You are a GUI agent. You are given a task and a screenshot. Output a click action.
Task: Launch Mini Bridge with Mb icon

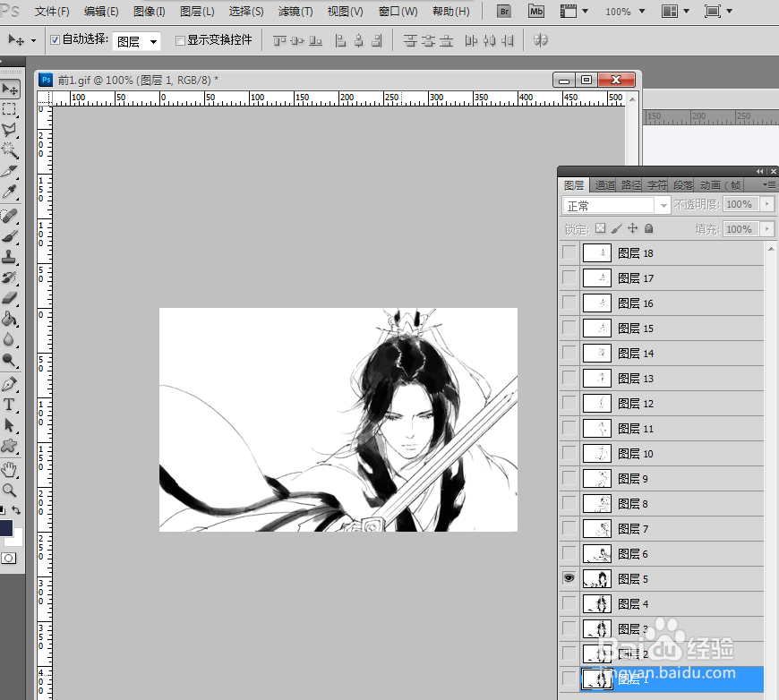tap(536, 12)
